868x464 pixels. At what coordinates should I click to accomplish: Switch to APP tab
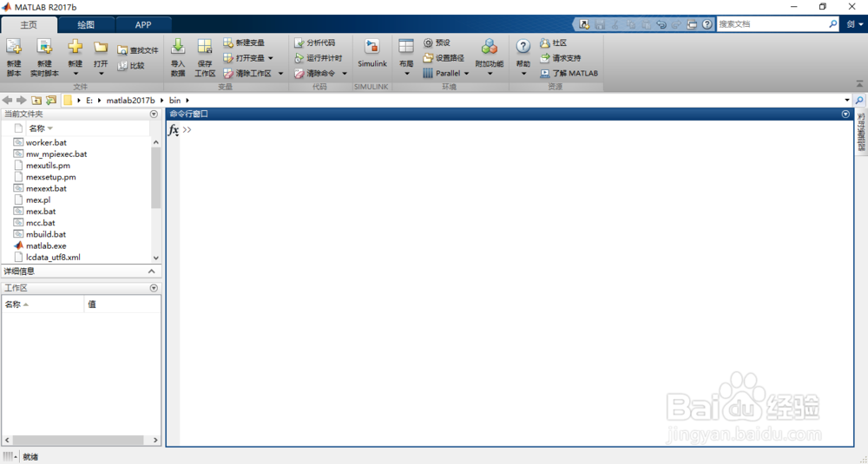coord(143,25)
